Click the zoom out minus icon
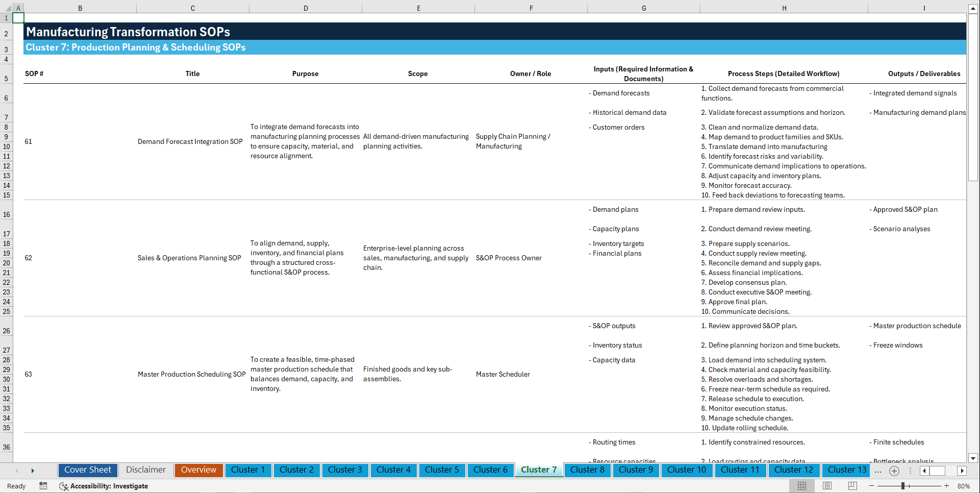Screen dimensions: 980x493 point(873,486)
